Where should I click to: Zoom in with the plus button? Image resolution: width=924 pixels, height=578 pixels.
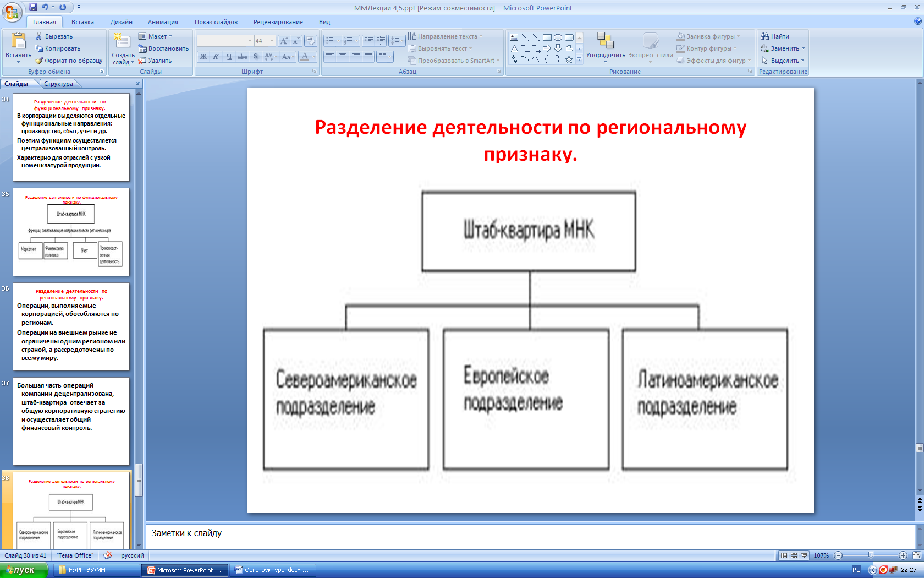(x=903, y=555)
